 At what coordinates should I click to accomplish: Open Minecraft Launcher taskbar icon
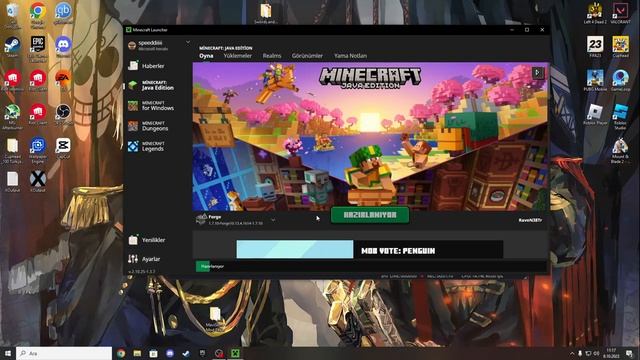tap(235, 353)
